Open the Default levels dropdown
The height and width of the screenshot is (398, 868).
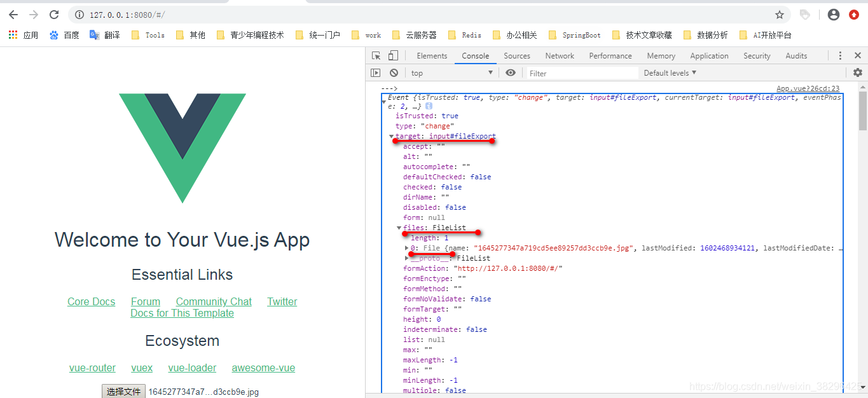point(670,72)
